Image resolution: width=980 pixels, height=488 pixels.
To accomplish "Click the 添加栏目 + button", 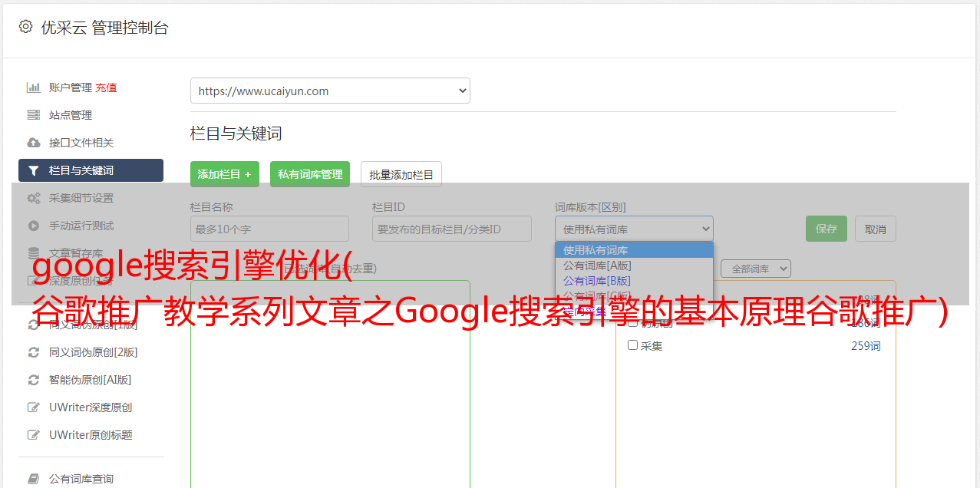I will [225, 174].
